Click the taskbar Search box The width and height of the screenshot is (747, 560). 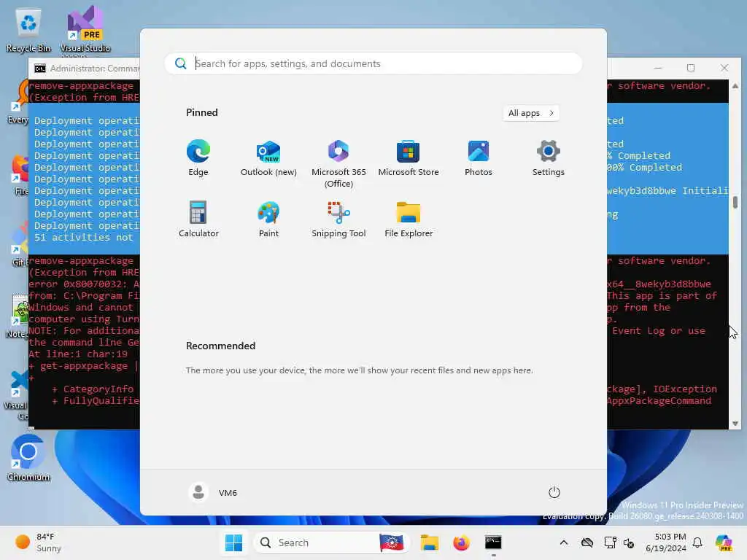pyautogui.click(x=332, y=542)
